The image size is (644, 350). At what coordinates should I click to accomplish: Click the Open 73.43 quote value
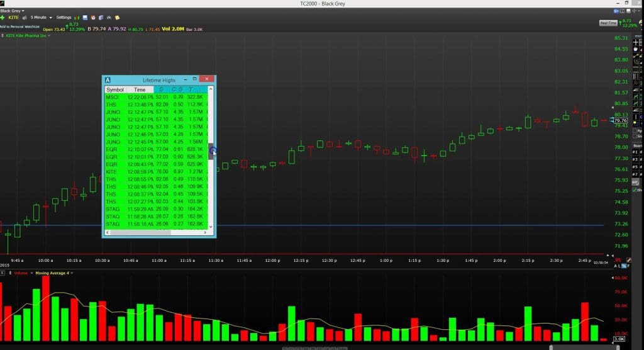click(x=54, y=30)
